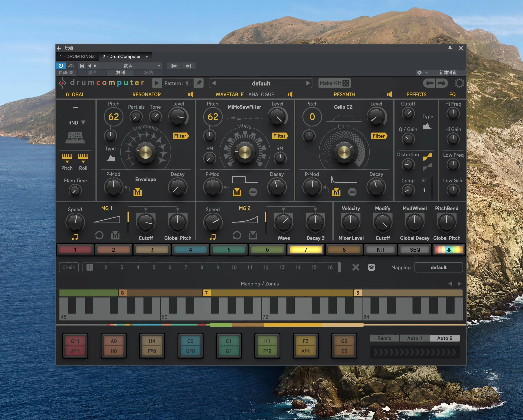Click the redo arrow in drumcomputer header
The width and height of the screenshot is (523, 420).
(x=442, y=83)
